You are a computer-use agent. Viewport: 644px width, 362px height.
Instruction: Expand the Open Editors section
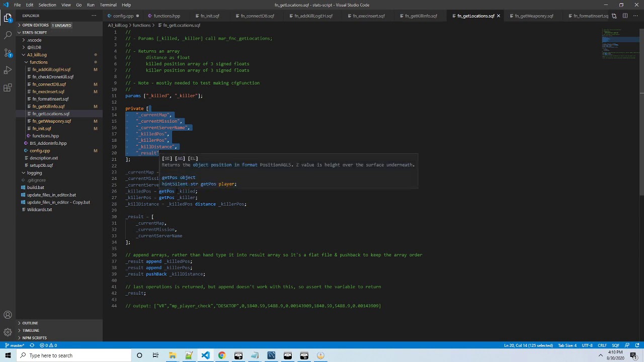(59, 25)
